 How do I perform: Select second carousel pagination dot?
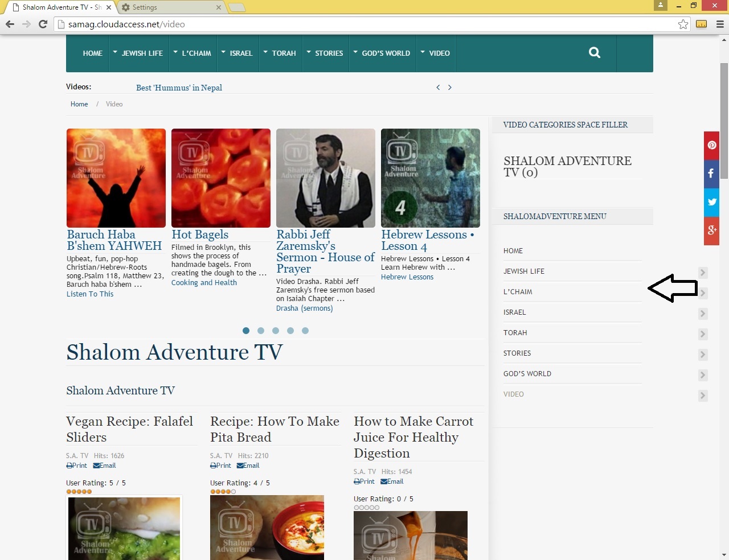261,331
